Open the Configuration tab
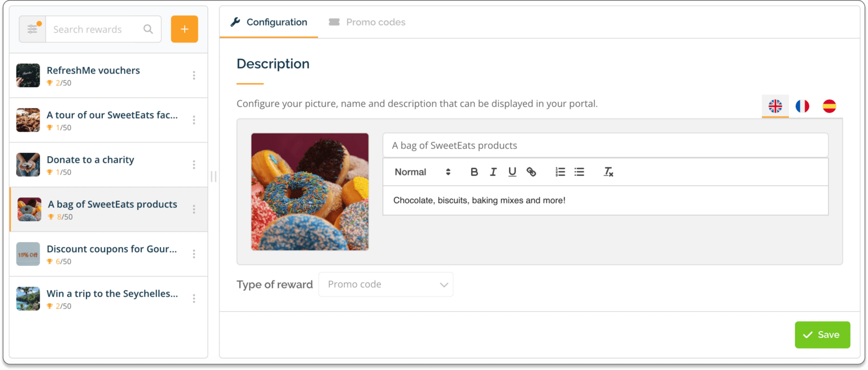Screen dimensions: 868x370 pyautogui.click(x=269, y=23)
